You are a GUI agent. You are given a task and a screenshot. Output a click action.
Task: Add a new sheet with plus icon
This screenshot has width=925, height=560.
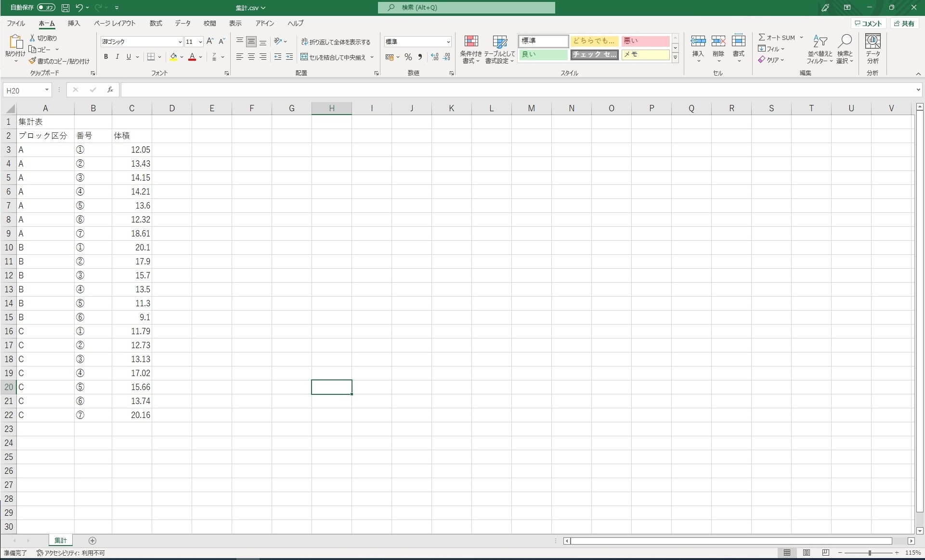coord(92,541)
